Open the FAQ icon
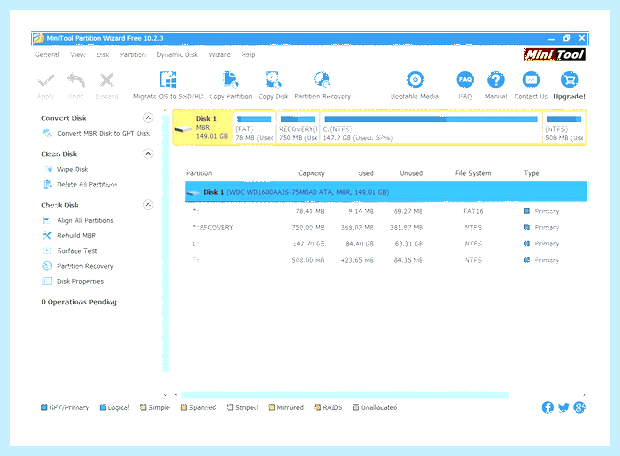620x456 pixels. click(465, 80)
